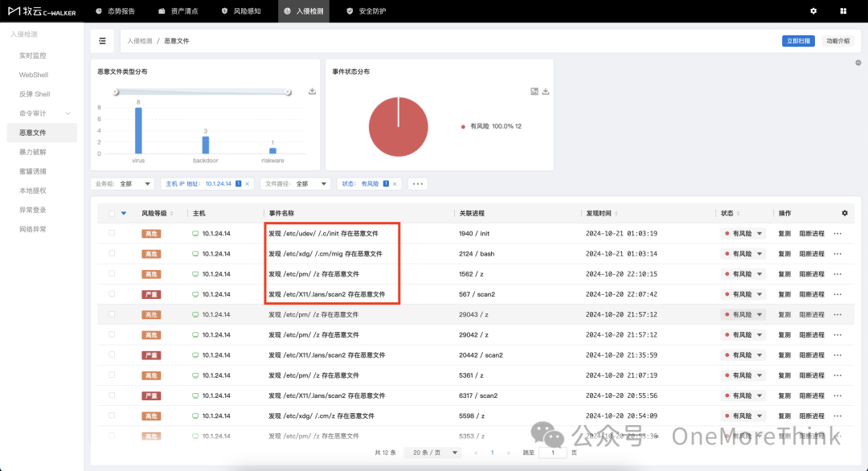Check the 1940 / init row checkbox
This screenshot has width=868, height=471.
pyautogui.click(x=112, y=233)
